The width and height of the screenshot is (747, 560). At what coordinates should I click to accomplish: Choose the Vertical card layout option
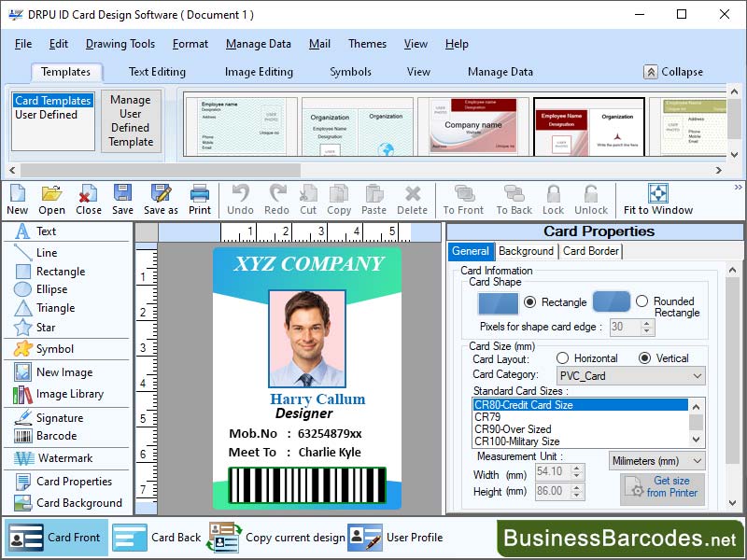(x=644, y=358)
